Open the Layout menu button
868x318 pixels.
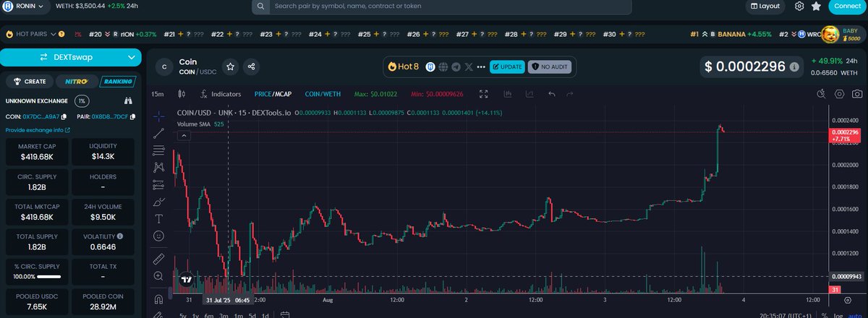[765, 6]
